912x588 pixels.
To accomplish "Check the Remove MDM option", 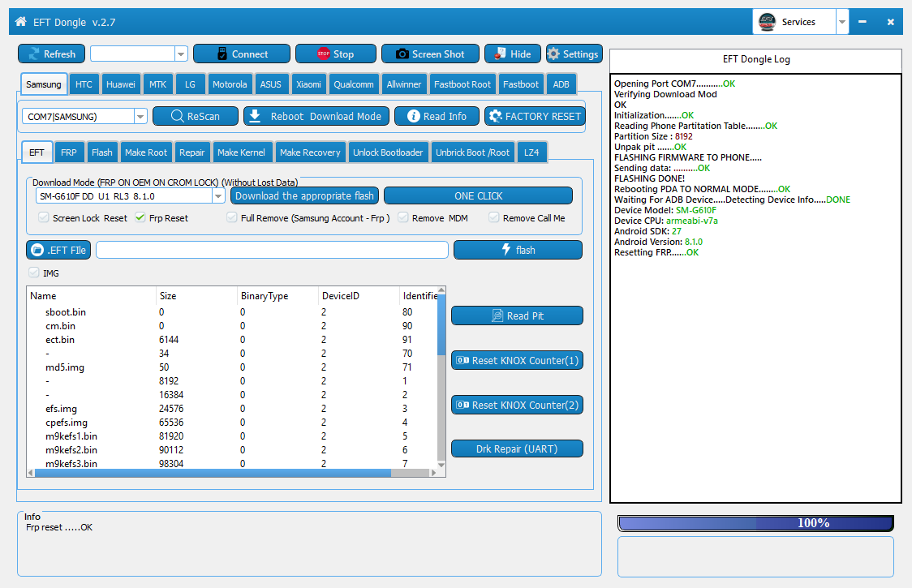I will tap(403, 217).
